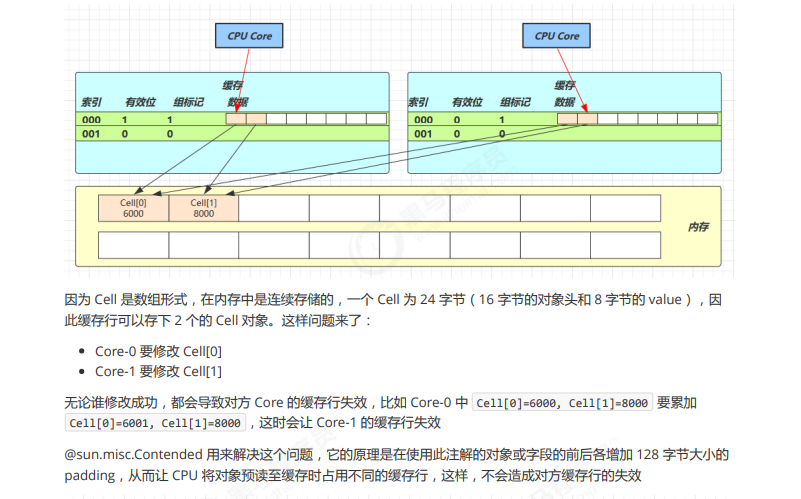Click index 001 in the left cache row

pos(91,134)
